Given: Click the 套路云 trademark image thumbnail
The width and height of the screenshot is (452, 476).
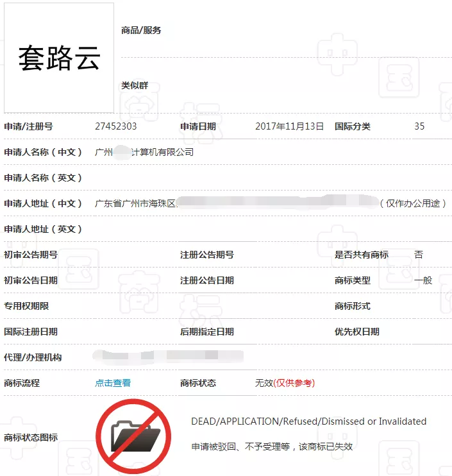Looking at the screenshot, I should (x=59, y=58).
